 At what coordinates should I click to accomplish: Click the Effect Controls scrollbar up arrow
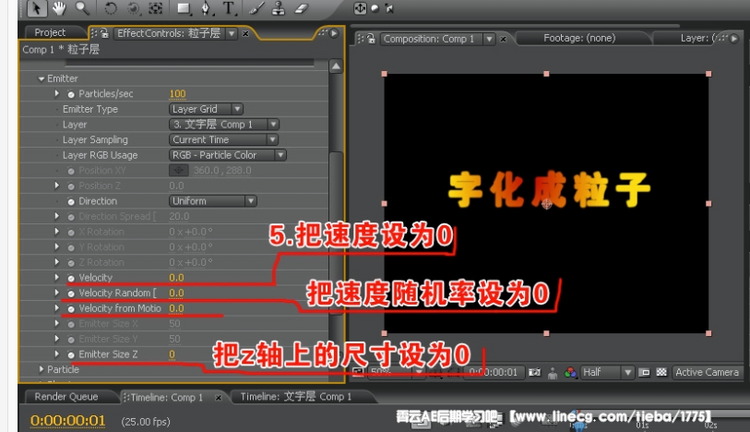click(x=336, y=66)
